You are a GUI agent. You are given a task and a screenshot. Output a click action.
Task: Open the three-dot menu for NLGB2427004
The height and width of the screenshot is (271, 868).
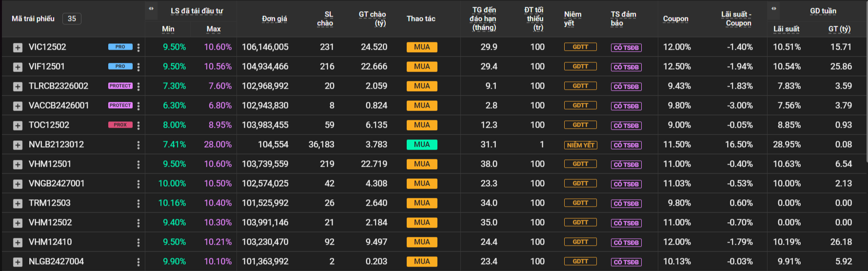pyautogui.click(x=138, y=262)
